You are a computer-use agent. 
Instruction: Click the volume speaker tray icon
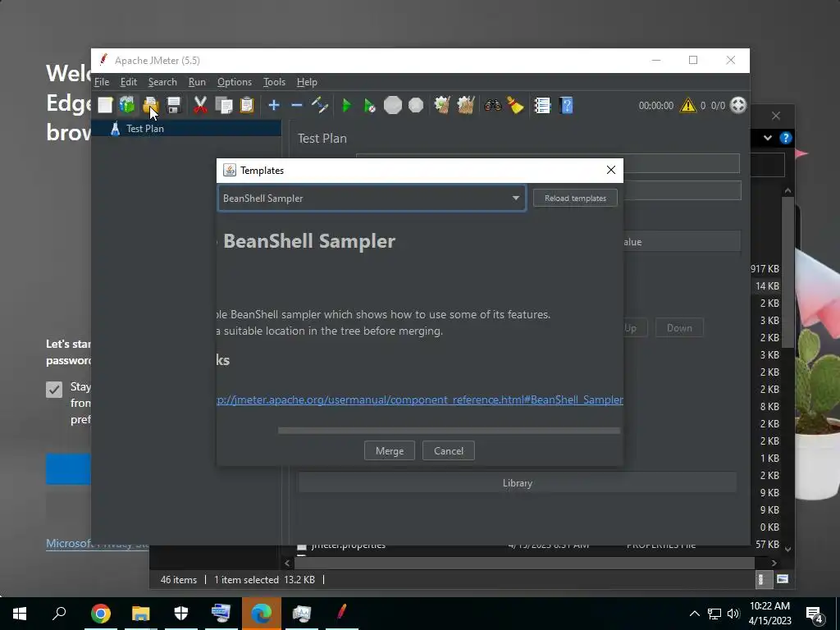733,614
